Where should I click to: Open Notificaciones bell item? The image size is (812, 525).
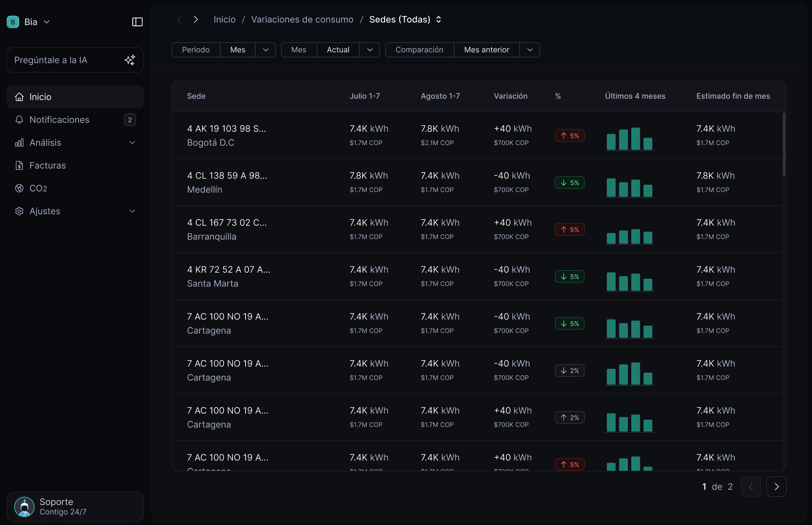coord(60,120)
